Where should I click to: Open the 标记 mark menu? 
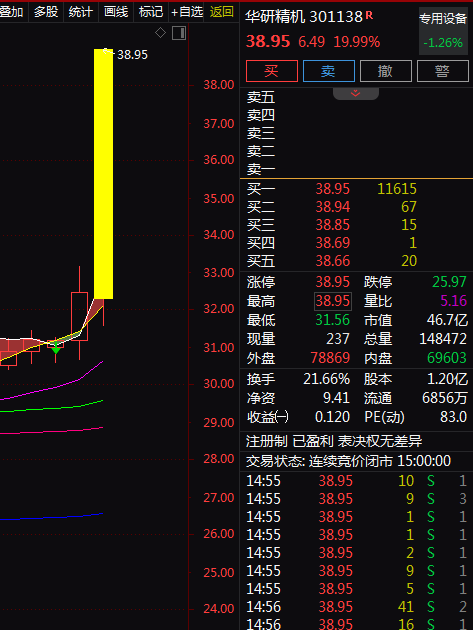151,12
